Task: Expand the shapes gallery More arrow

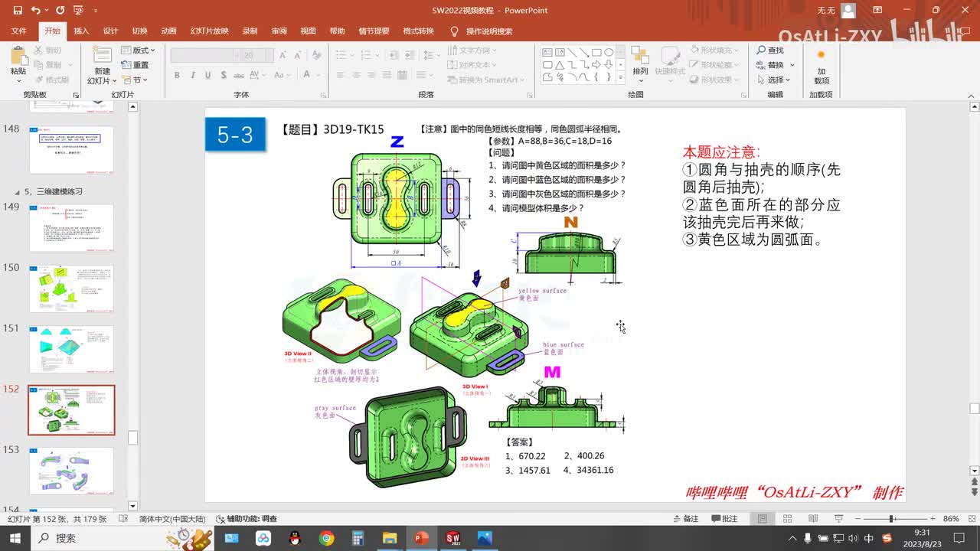Action: click(x=620, y=78)
